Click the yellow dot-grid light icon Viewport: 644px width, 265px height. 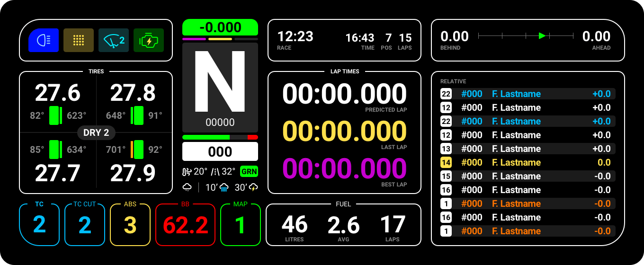79,40
